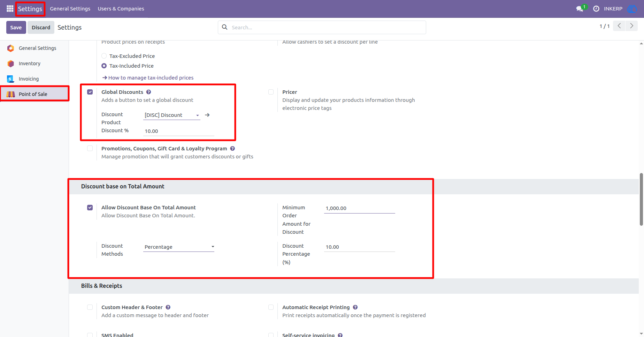This screenshot has height=337, width=644.
Task: Open the General Settings top menu
Action: 70,9
